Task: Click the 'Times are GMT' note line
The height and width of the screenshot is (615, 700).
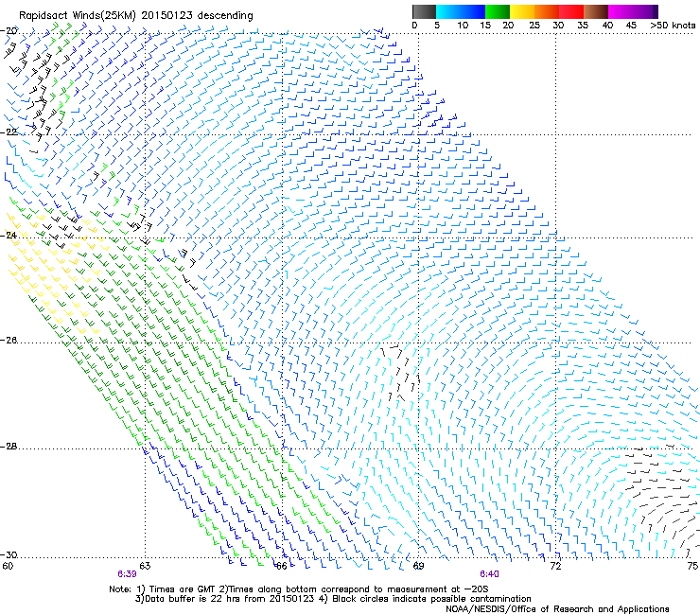Action: 299,589
